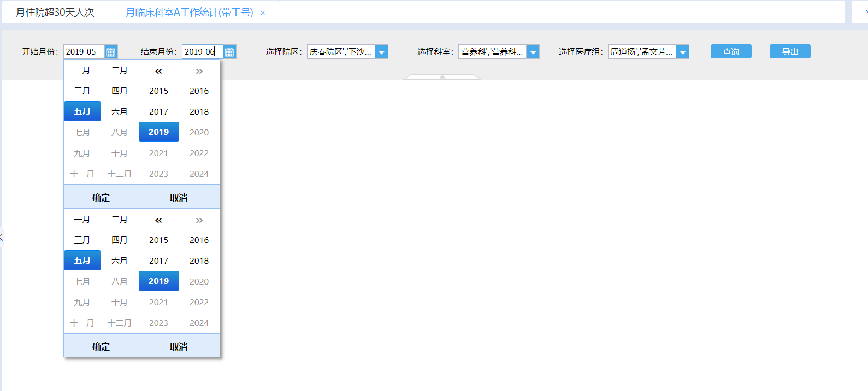
Task: Confirm upper month picker with 确定
Action: [x=101, y=198]
